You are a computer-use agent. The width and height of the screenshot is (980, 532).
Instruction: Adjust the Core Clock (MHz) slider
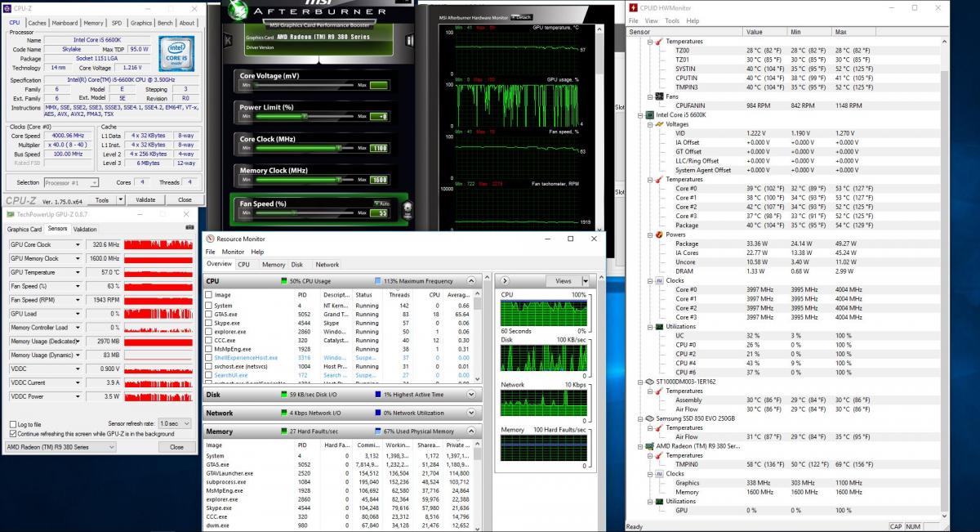point(304,148)
